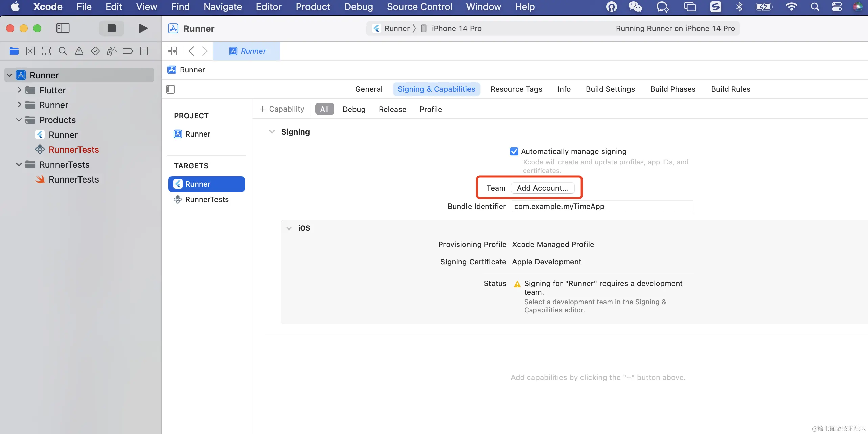This screenshot has height=434, width=868.
Task: Toggle the navigator sidebar in the toolbar
Action: 63,28
